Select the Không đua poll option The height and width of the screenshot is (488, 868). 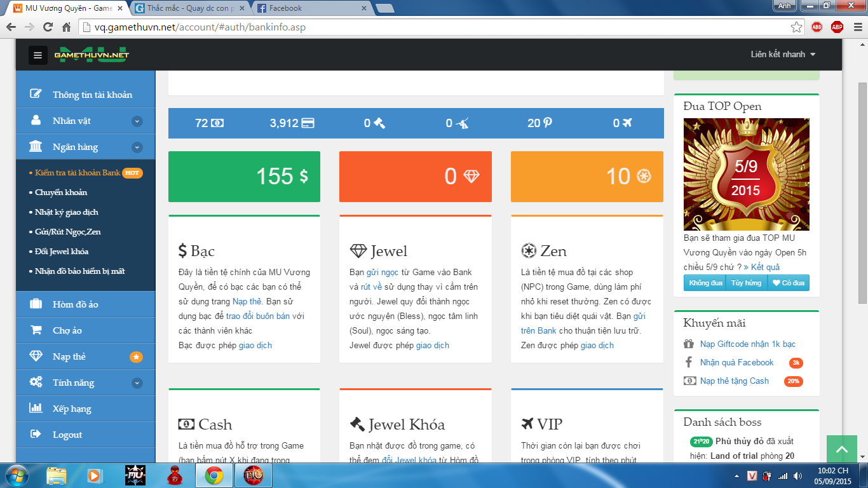(705, 283)
